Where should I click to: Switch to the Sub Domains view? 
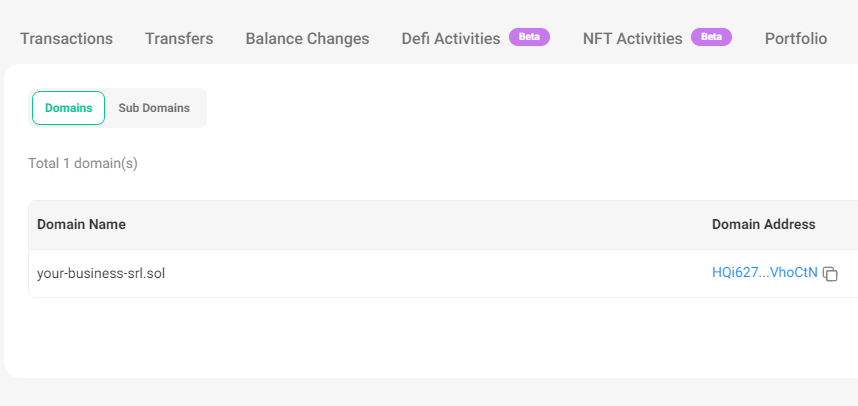tap(154, 108)
